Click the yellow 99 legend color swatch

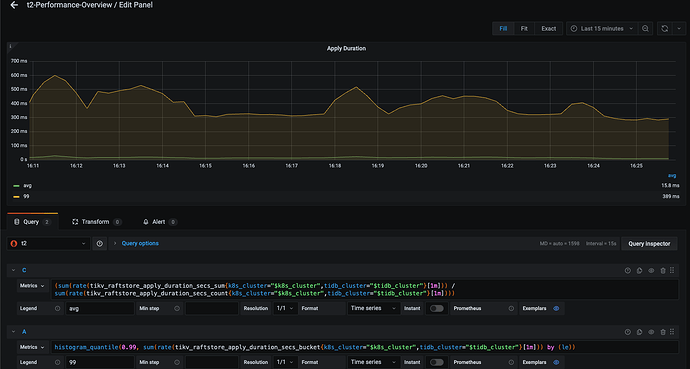[x=16, y=197]
